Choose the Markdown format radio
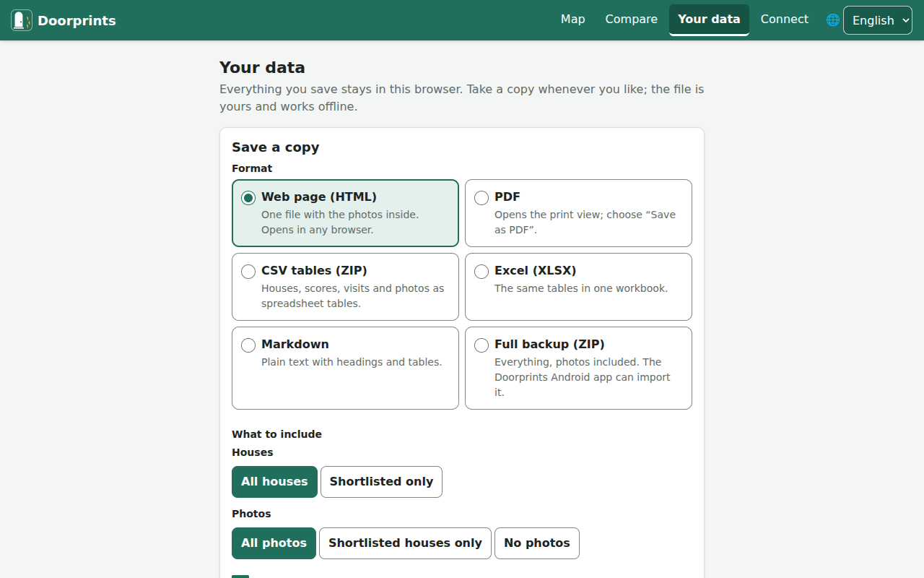This screenshot has width=924, height=578. 248,345
